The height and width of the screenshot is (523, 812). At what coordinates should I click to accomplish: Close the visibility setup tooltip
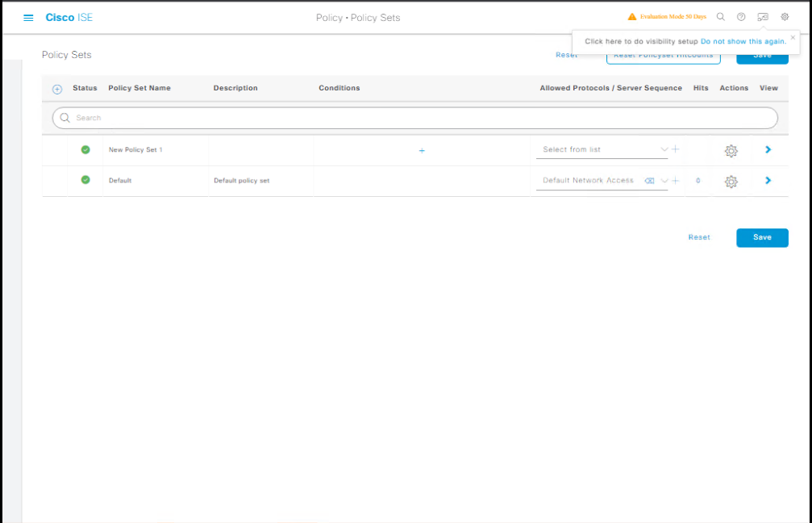tap(793, 37)
